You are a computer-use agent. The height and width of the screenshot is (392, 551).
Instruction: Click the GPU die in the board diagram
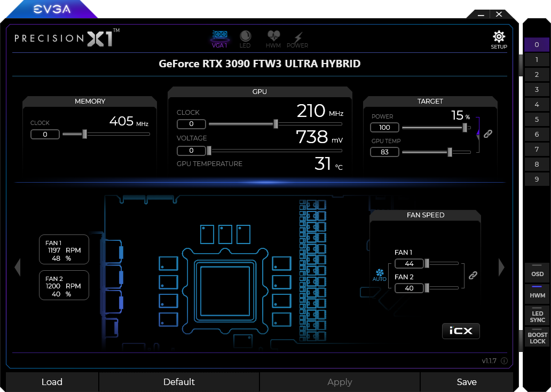click(x=225, y=291)
